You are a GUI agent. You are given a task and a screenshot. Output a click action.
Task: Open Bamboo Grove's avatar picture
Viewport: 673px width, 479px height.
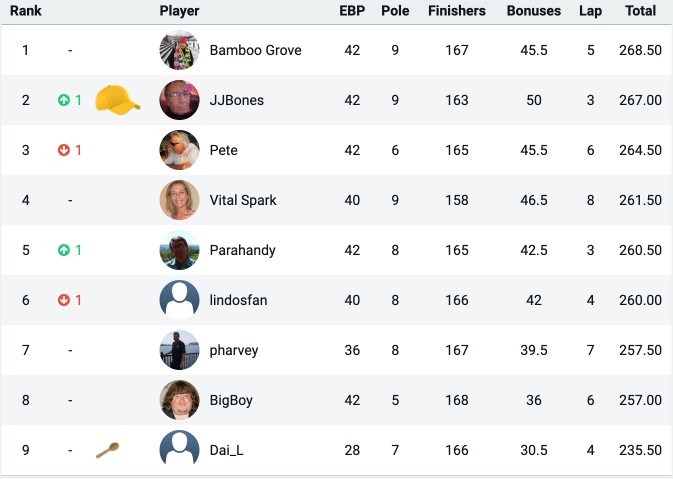tap(179, 50)
